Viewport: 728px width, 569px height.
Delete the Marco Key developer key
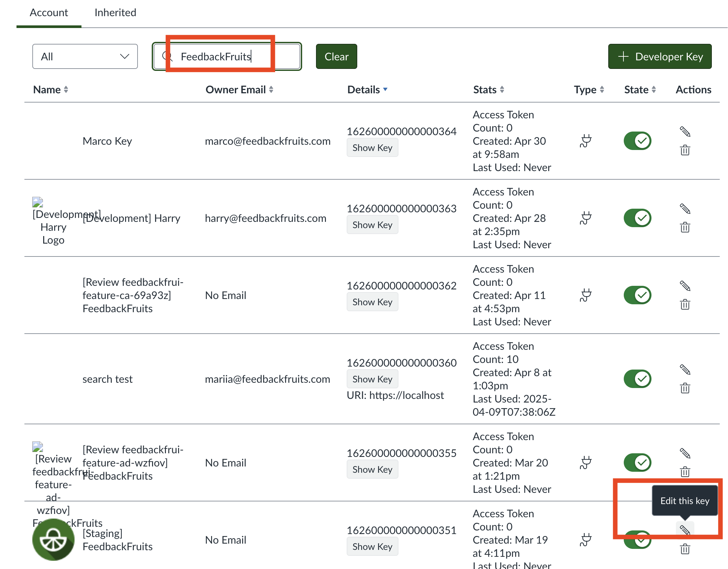click(685, 150)
